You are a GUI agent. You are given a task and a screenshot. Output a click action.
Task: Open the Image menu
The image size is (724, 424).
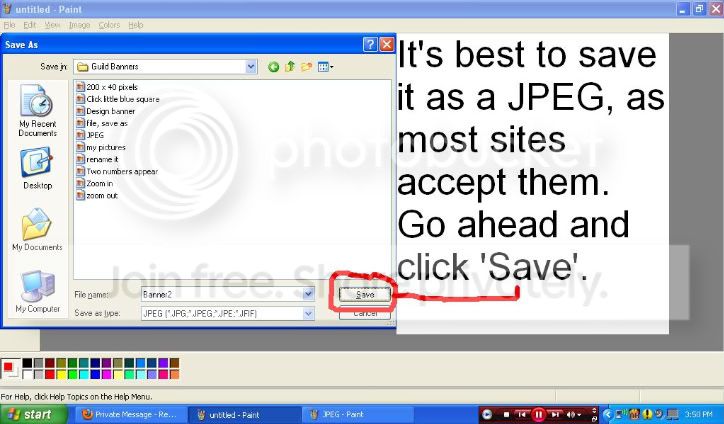coord(79,25)
